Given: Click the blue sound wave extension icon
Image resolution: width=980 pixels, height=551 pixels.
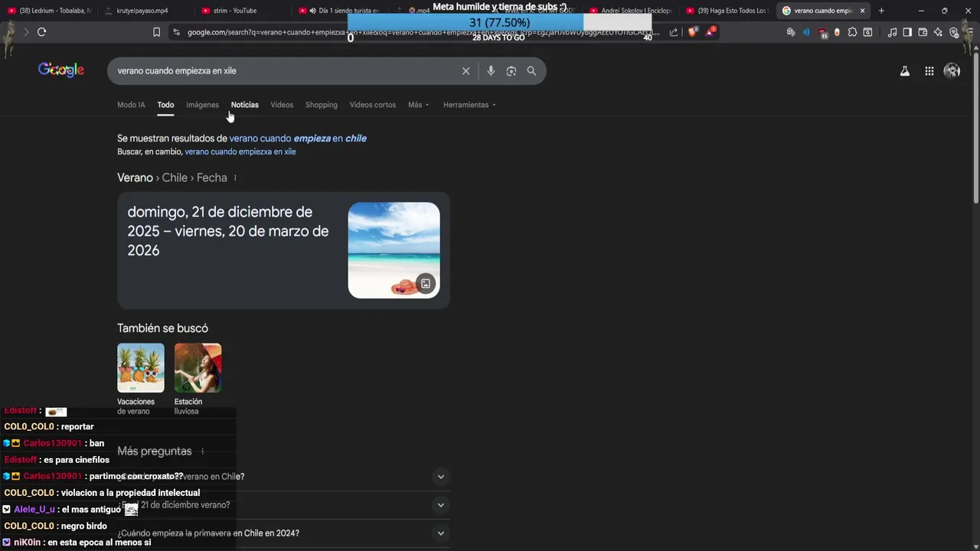Looking at the screenshot, I should click(806, 32).
